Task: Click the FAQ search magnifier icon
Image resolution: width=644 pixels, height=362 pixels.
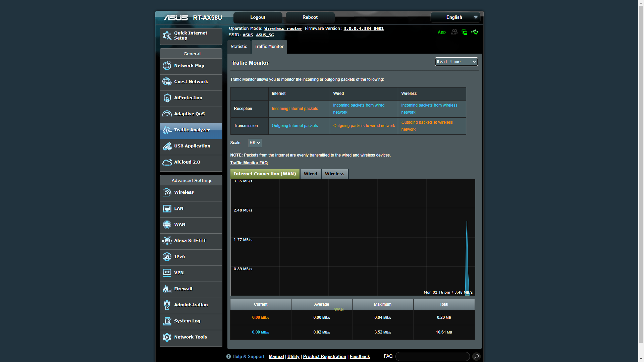Action: (x=476, y=357)
